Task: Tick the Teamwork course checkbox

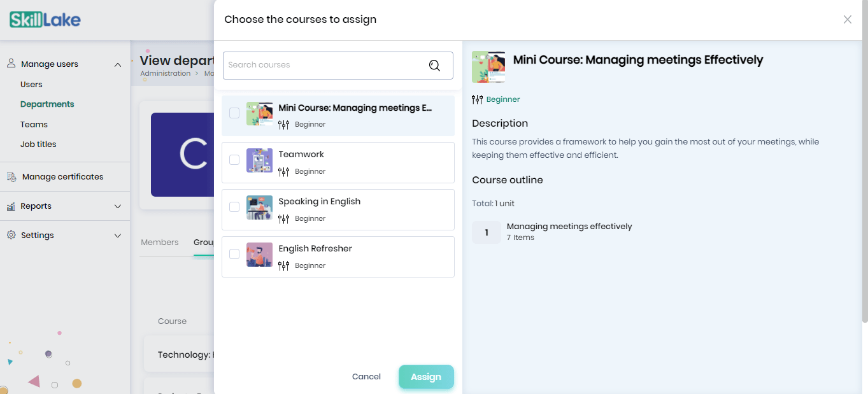Action: pyautogui.click(x=234, y=160)
